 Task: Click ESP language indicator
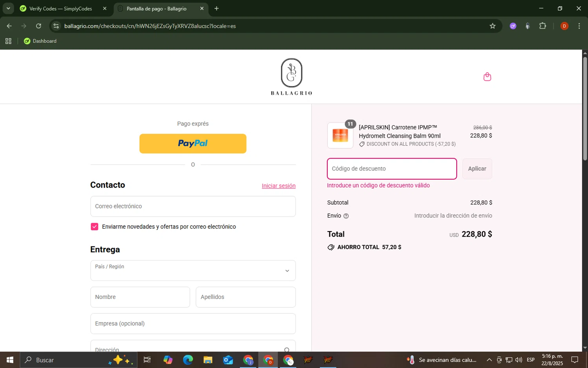[x=531, y=360]
